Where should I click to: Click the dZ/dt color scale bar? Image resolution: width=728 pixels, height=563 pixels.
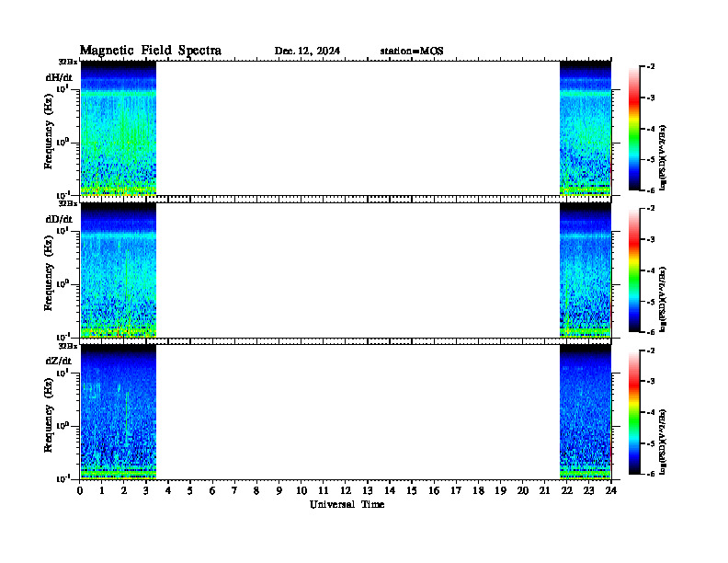point(633,412)
